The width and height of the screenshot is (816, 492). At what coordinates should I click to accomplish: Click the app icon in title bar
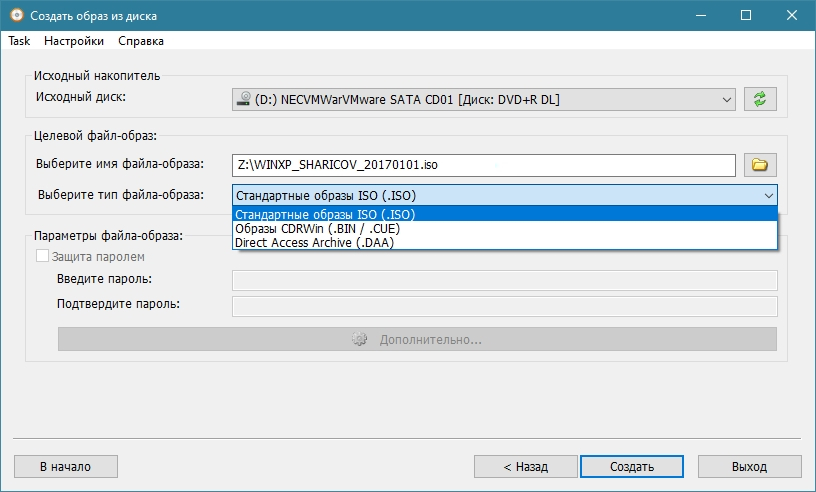14,16
